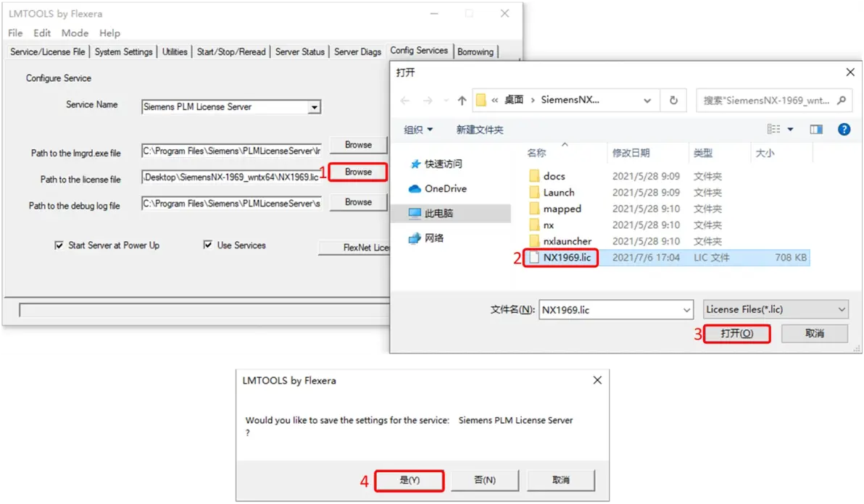Expand the Service Name dropdown
The height and width of the screenshot is (504, 864).
point(314,106)
